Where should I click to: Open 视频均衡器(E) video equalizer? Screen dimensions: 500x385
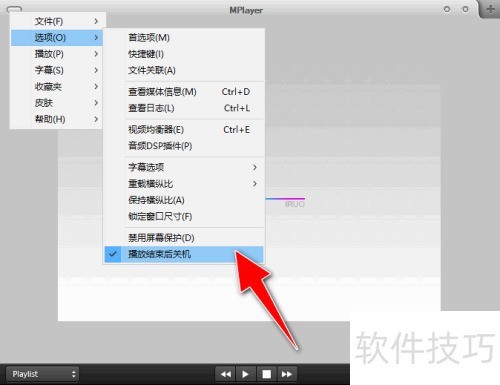click(x=184, y=130)
